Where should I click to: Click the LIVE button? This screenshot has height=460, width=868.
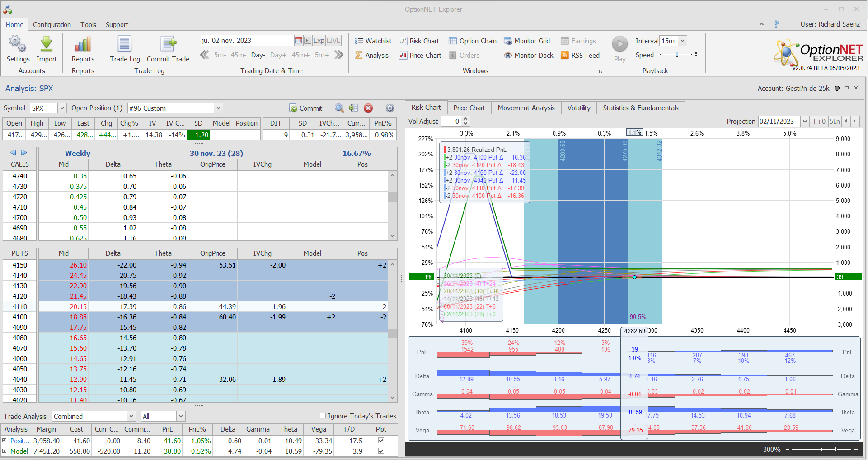[x=333, y=41]
